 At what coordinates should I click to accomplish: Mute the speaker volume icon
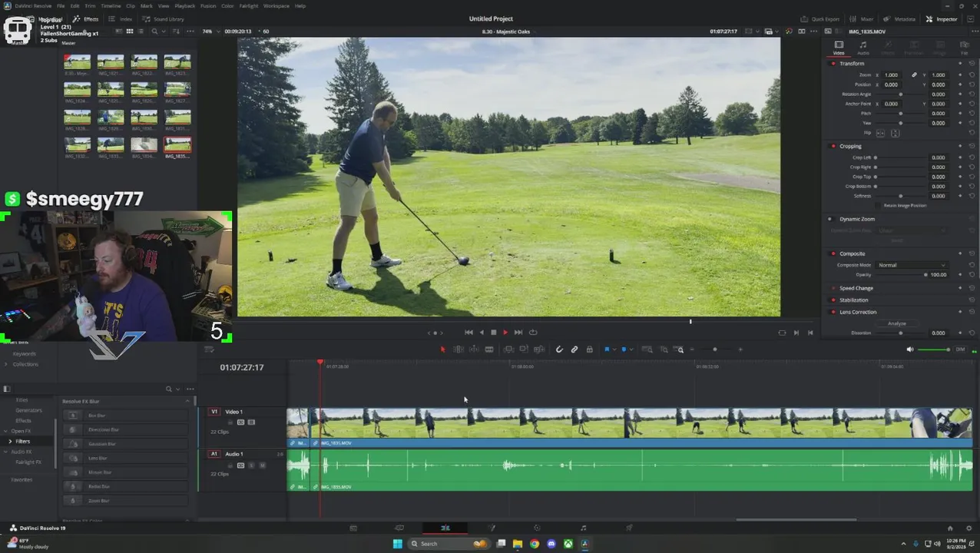click(x=910, y=349)
